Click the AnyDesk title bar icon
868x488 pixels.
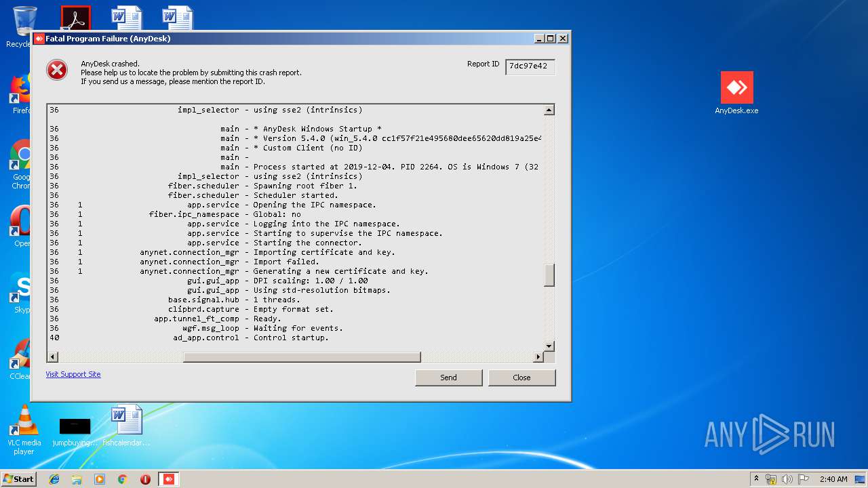click(x=39, y=39)
